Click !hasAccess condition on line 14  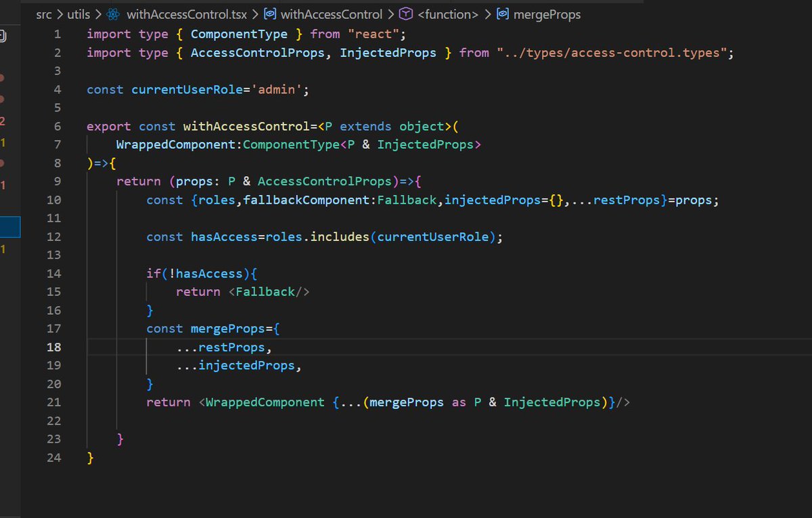click(x=206, y=274)
